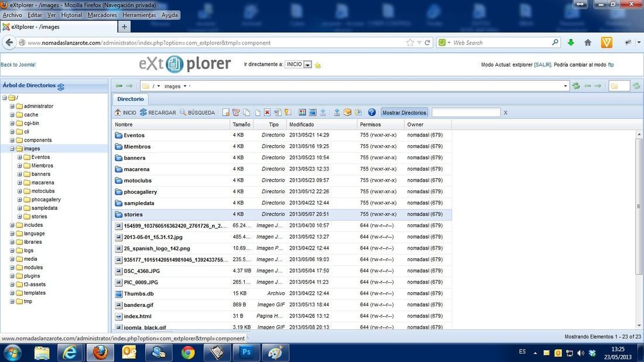This screenshot has width=644, height=362.
Task: Open the path bar dropdown arrow at right
Action: [x=565, y=86]
